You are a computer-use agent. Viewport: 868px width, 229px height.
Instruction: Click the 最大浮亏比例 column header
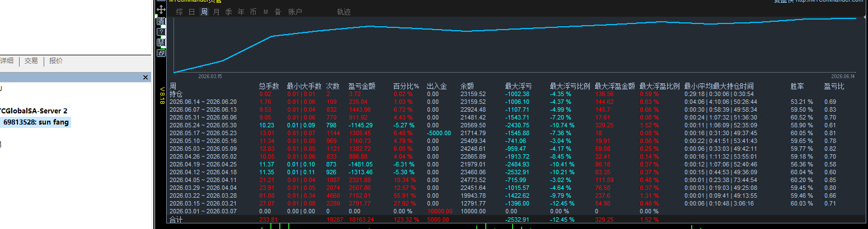coord(570,86)
